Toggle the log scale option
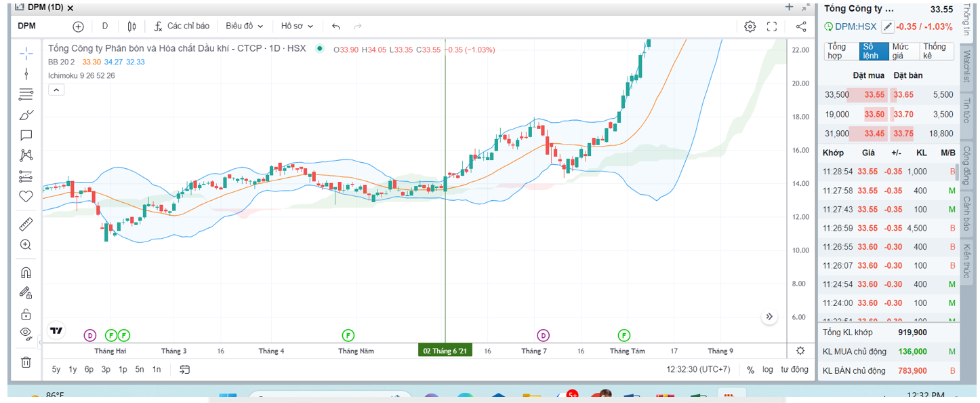 pyautogui.click(x=767, y=370)
